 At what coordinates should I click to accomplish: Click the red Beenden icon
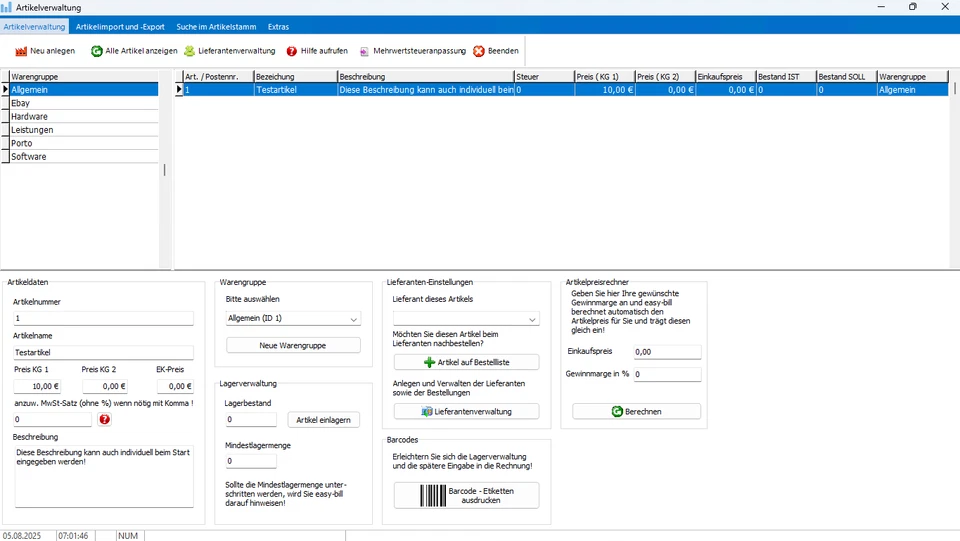(479, 51)
